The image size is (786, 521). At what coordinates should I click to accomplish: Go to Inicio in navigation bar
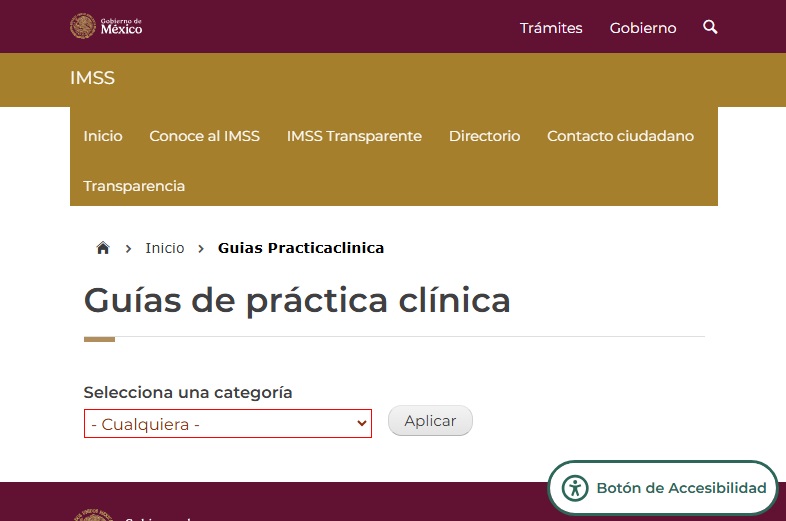[103, 136]
